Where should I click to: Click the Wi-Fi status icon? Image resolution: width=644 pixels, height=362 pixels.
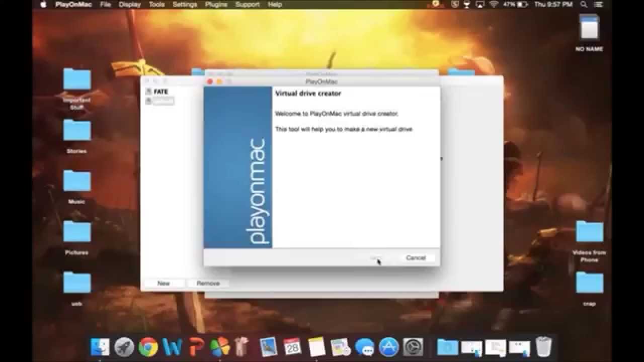coord(494,5)
